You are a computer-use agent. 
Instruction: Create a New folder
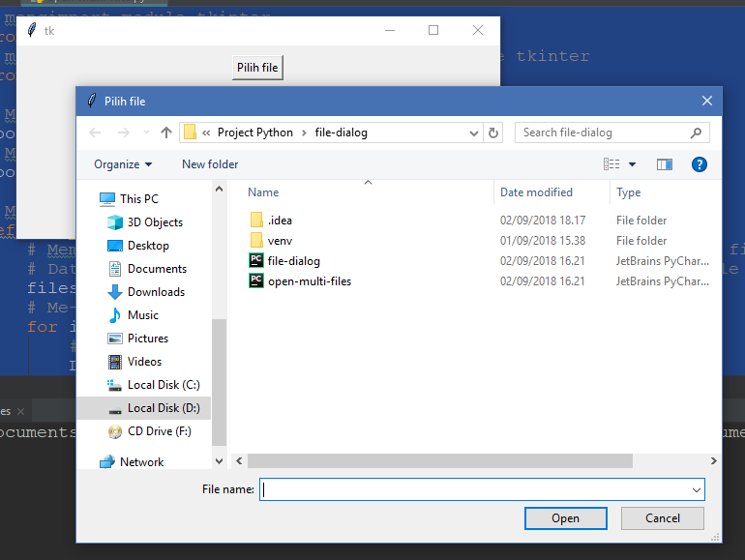(210, 164)
